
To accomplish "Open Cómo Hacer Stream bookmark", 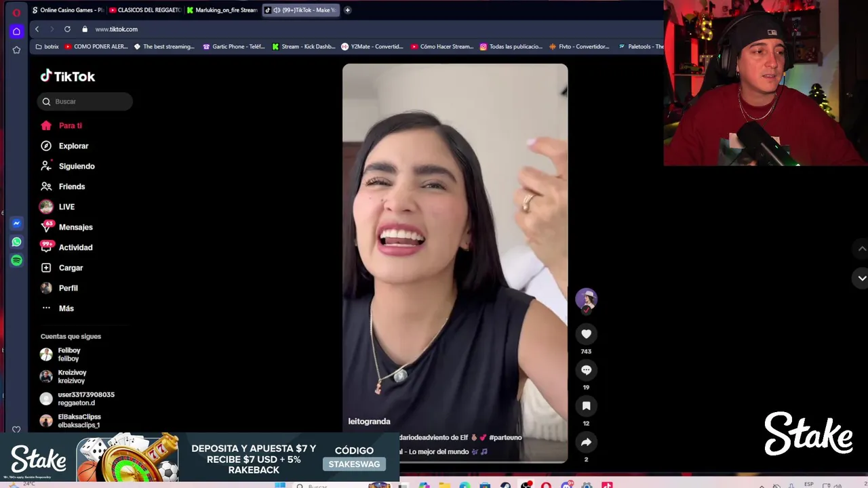I will pos(441,47).
